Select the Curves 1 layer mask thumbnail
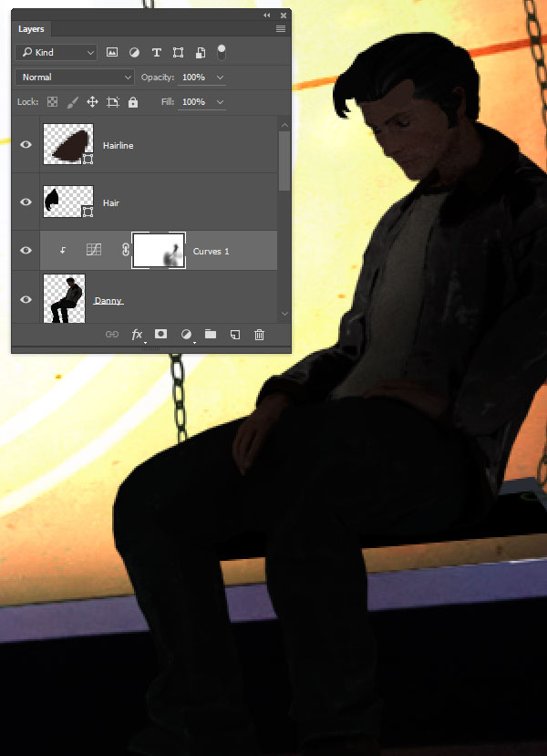Image resolution: width=547 pixels, height=756 pixels. (x=159, y=250)
